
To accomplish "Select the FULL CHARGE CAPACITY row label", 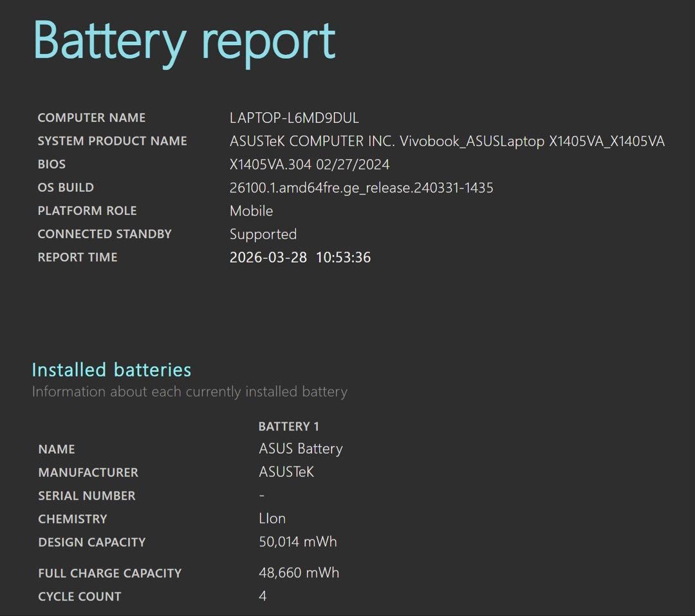I will pyautogui.click(x=110, y=573).
